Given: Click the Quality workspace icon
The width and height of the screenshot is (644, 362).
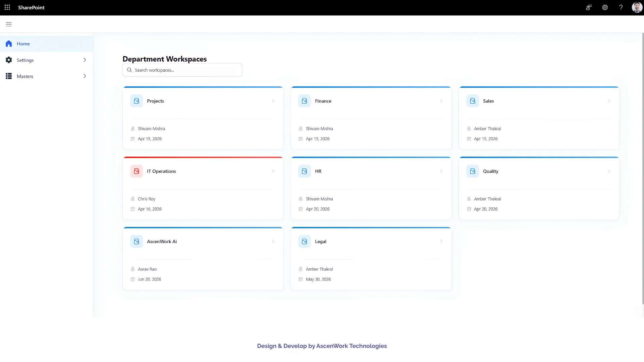Looking at the screenshot, I should point(473,171).
